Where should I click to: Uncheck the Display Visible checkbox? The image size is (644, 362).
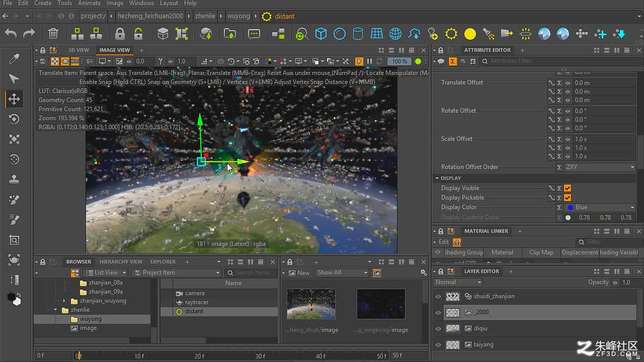tap(568, 188)
